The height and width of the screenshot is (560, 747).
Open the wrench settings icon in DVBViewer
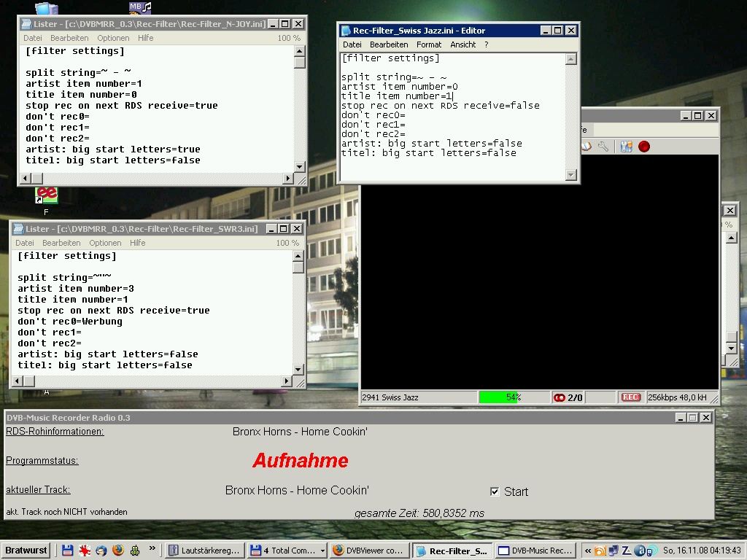(603, 147)
